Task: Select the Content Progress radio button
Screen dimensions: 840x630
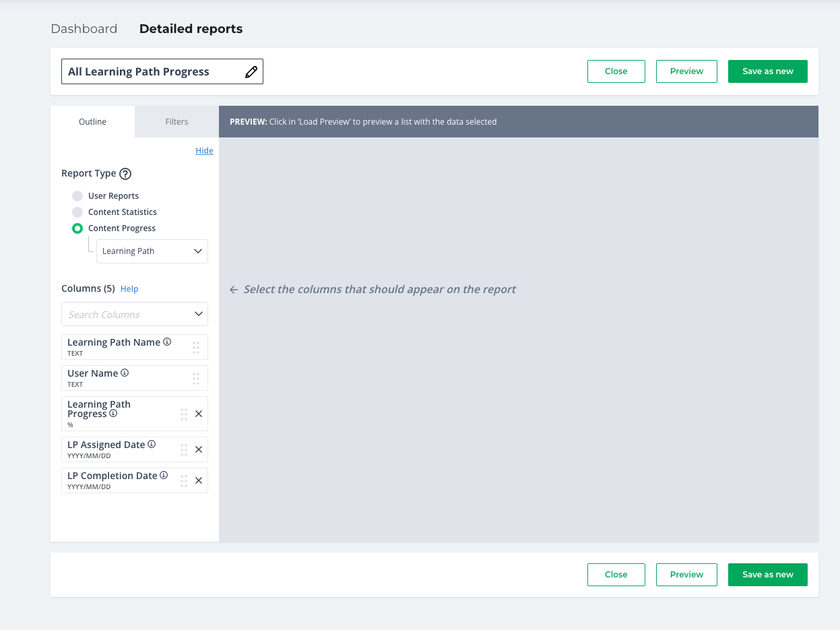Action: coord(77,228)
